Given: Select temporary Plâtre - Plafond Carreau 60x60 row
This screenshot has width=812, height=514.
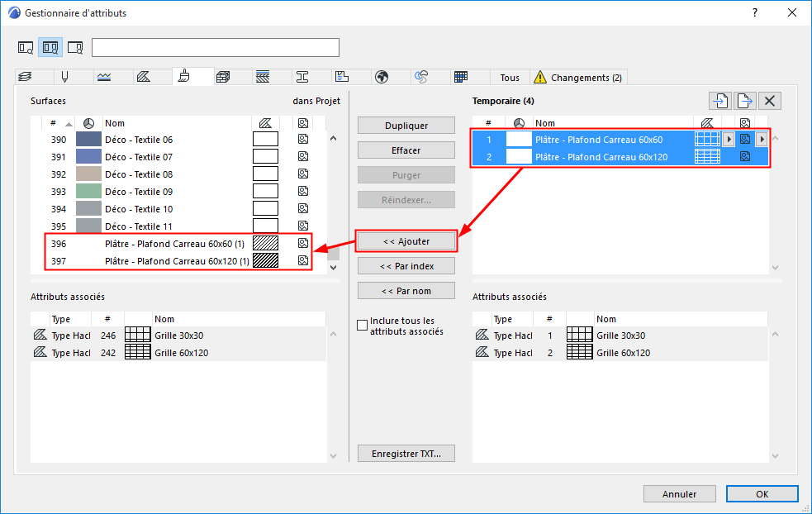Looking at the screenshot, I should [x=620, y=140].
